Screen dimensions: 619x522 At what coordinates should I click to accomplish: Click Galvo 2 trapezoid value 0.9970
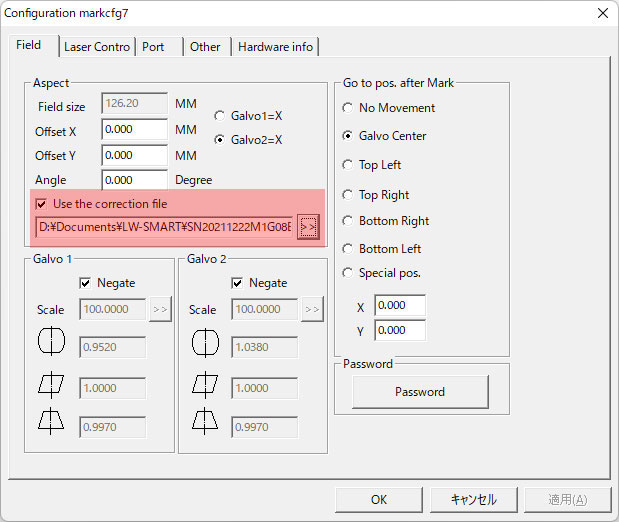(264, 427)
